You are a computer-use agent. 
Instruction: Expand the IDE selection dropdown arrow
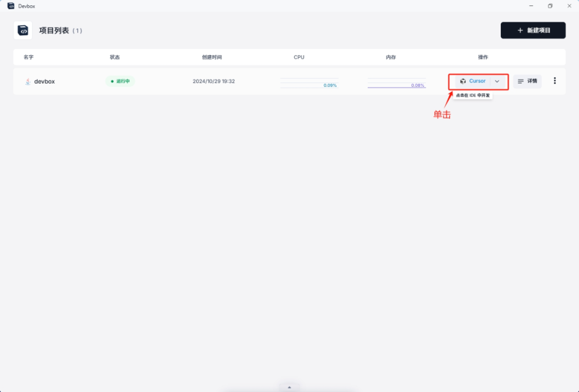[x=497, y=81]
